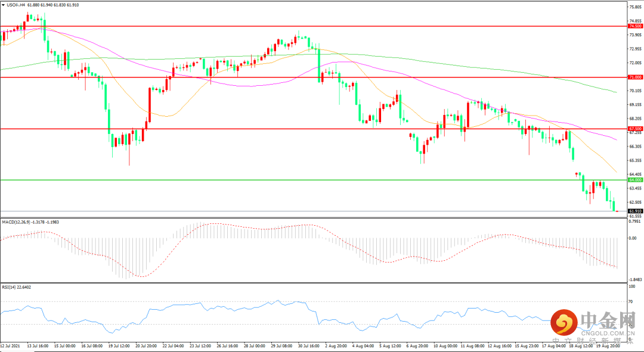Select the 67.500 red price level label
Viewport: 644px width, 352px height.
click(x=636, y=129)
